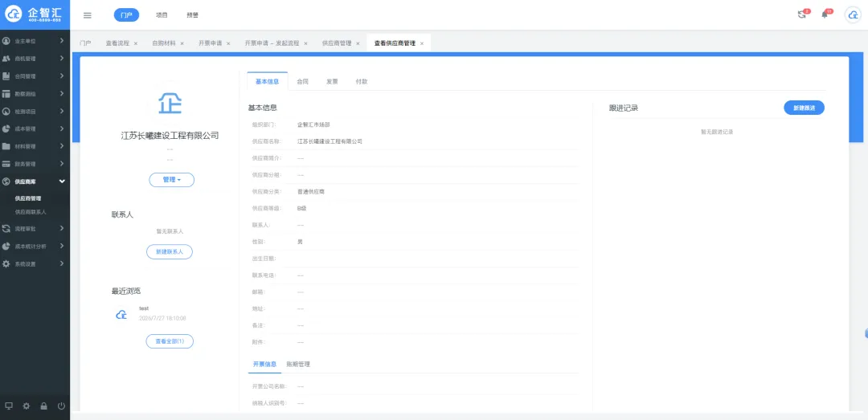Click the 业主单位 sidebar icon
The height and width of the screenshot is (420, 868).
point(6,41)
